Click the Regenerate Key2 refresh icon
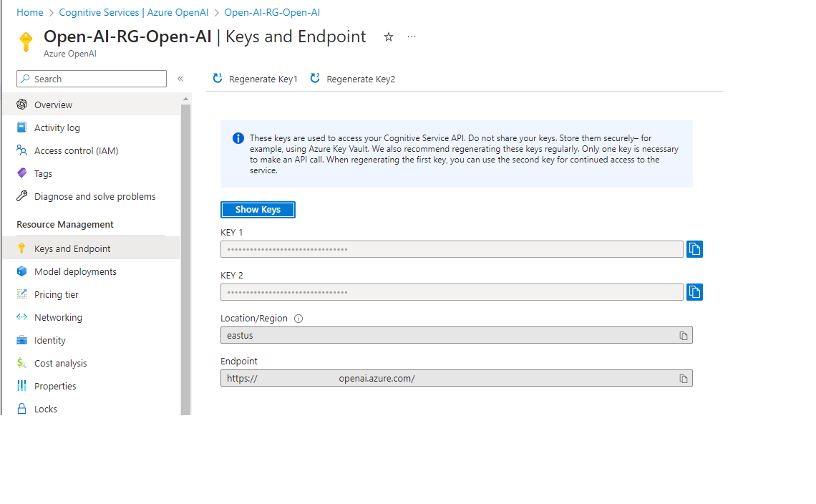The image size is (816, 504). [x=315, y=78]
